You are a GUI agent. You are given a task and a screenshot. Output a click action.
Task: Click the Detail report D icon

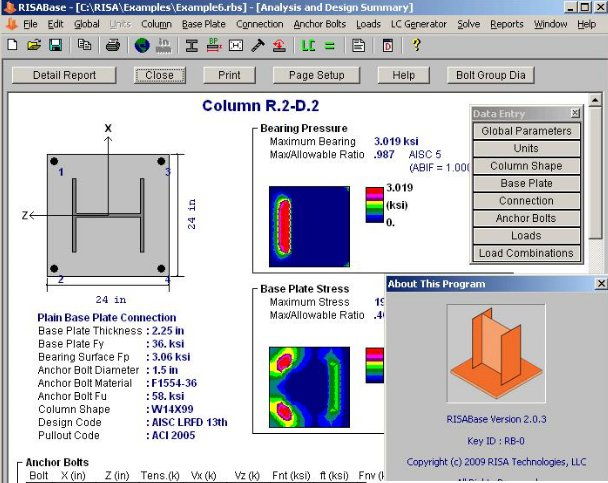tap(387, 46)
